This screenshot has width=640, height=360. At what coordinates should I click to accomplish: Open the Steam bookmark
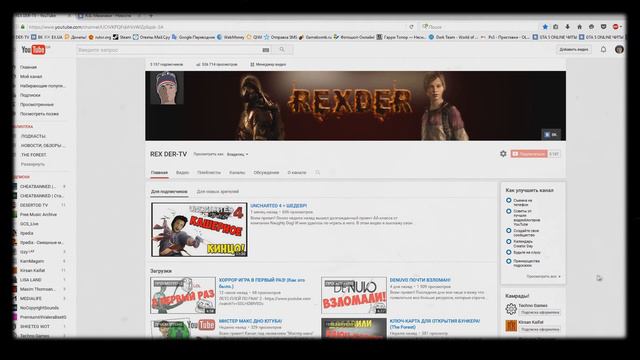122,37
